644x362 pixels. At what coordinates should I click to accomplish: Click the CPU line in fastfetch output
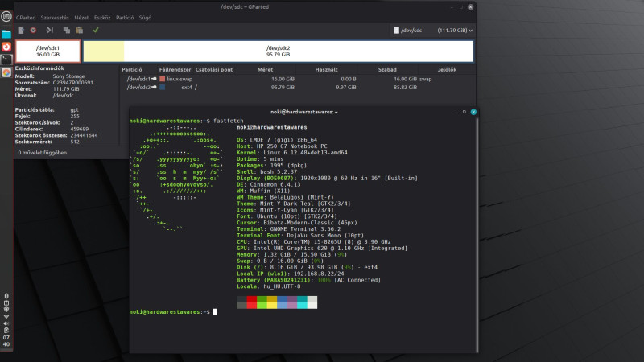pos(314,242)
